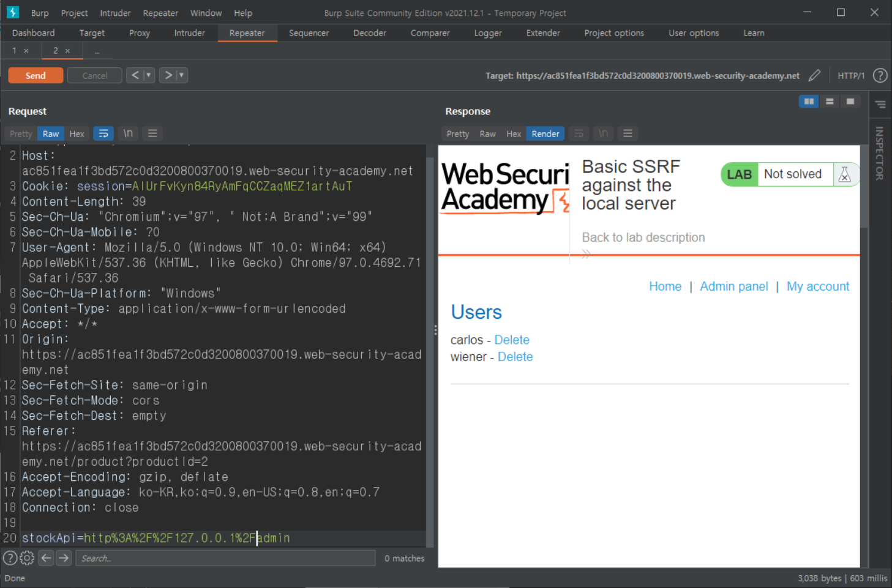Open Response message options hamburger icon
The width and height of the screenshot is (892, 588).
point(628,133)
